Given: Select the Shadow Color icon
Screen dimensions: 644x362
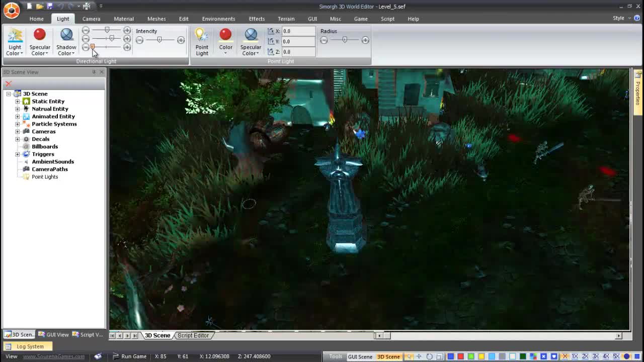Looking at the screenshot, I should click(x=66, y=35).
